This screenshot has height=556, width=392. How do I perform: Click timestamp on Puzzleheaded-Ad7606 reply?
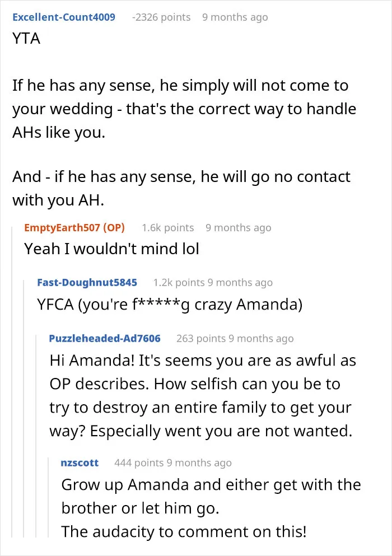tap(261, 338)
